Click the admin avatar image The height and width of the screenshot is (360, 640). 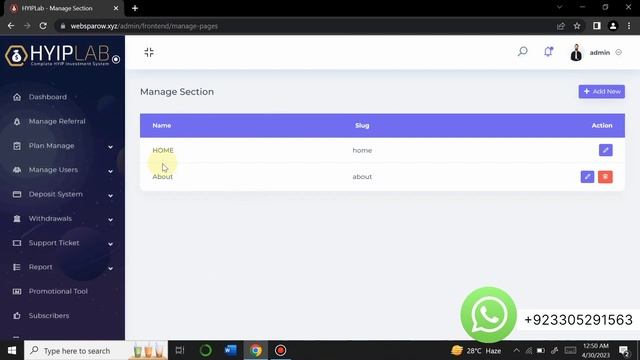(x=576, y=52)
